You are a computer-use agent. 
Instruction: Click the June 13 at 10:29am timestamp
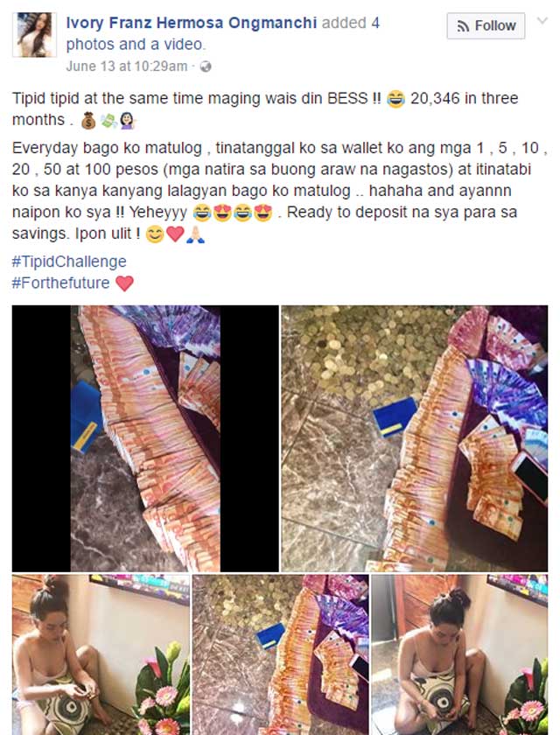(127, 66)
